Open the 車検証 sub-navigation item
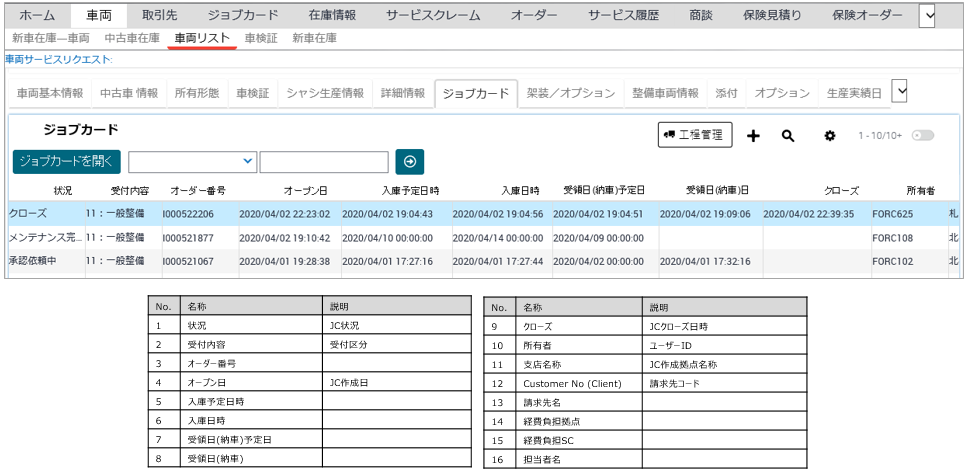 261,38
